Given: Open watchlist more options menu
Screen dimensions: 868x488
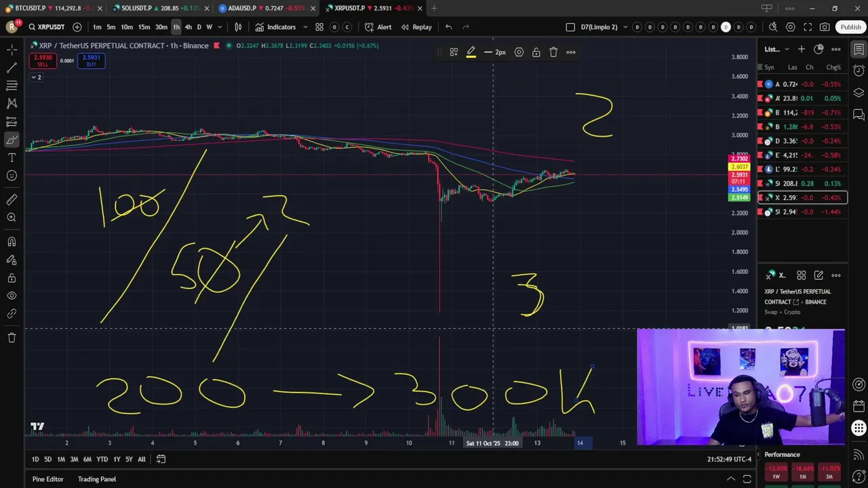Looking at the screenshot, I should (836, 49).
